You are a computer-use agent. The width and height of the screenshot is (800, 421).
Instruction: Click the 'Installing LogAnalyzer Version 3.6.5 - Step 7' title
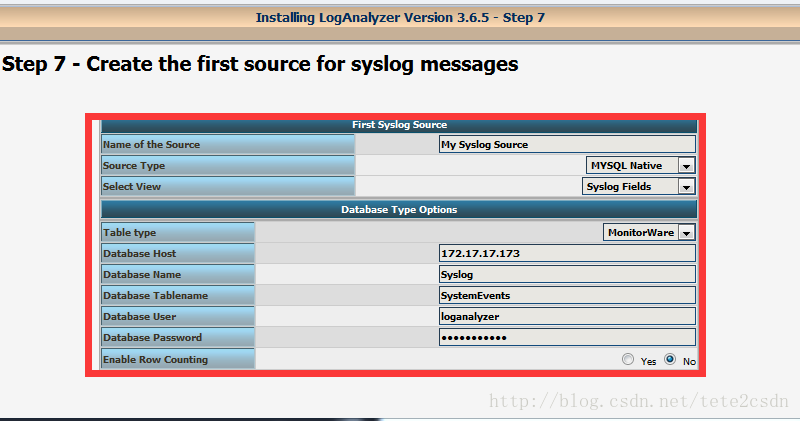(x=401, y=18)
